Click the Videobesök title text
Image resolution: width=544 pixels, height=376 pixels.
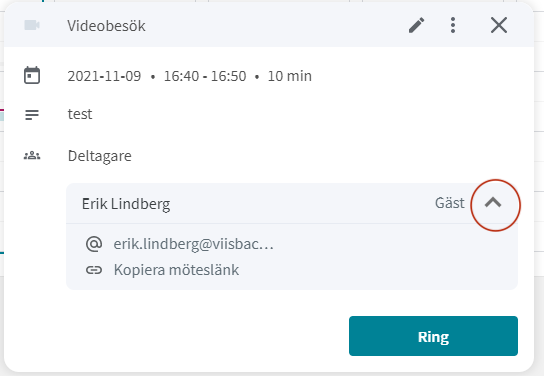[x=106, y=26]
